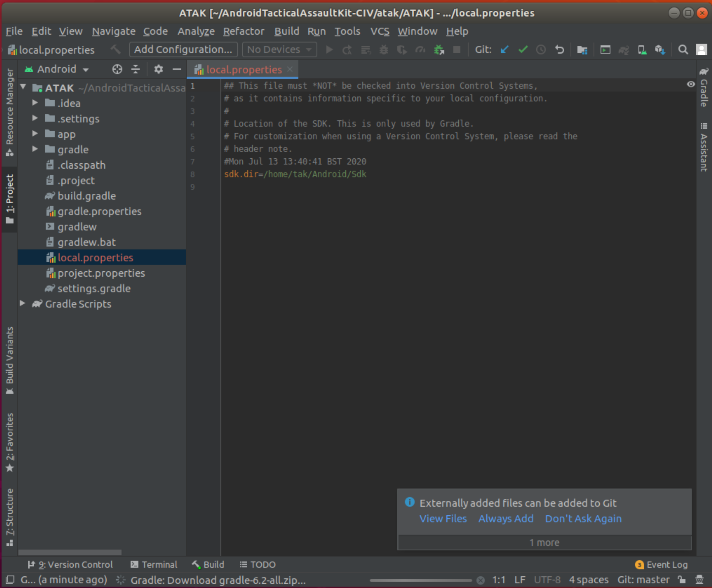Open Git: master branch selector
The height and width of the screenshot is (588, 712).
click(643, 580)
